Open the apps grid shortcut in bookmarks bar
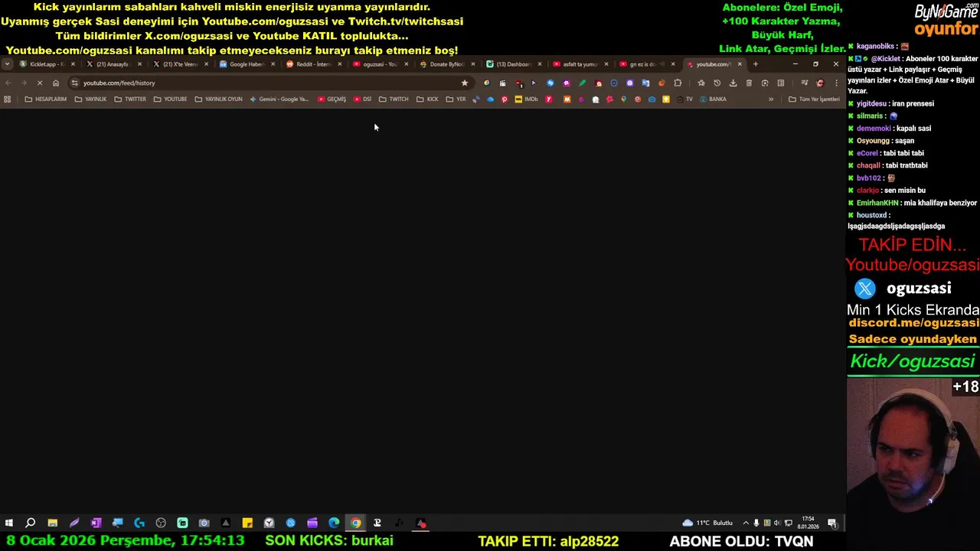The height and width of the screenshot is (551, 980). click(8, 99)
